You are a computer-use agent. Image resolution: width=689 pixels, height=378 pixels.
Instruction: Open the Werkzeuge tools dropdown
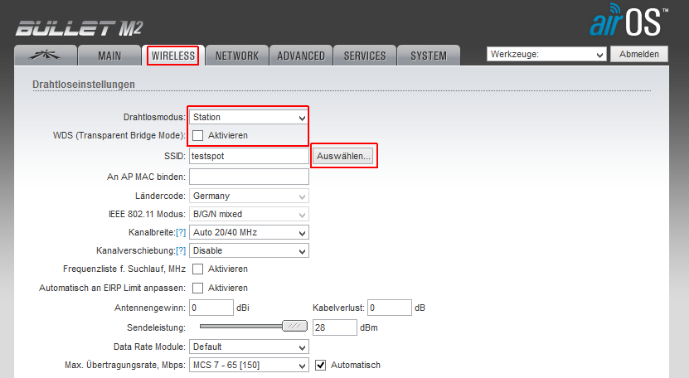[x=547, y=54]
